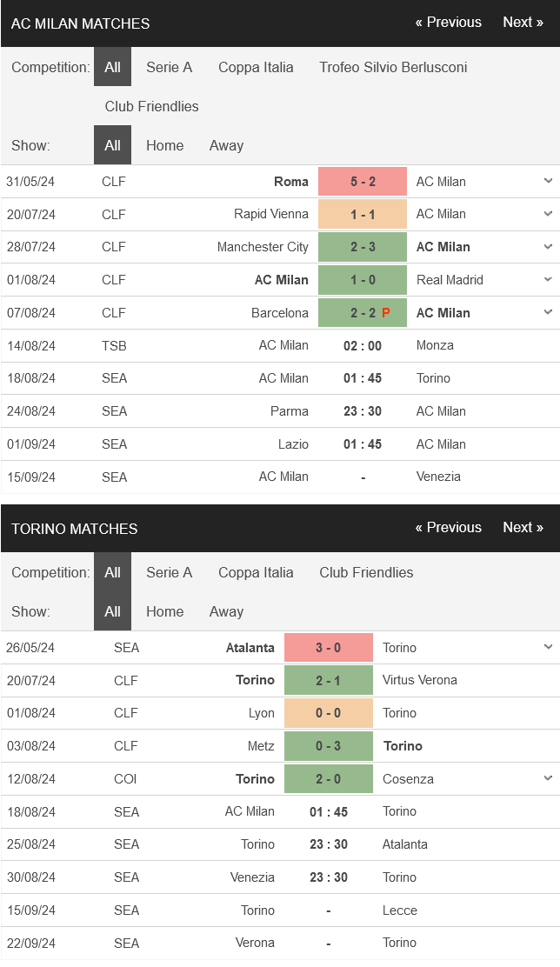The height and width of the screenshot is (967, 560).
Task: Go to Next AC Milan matches
Action: point(523,23)
